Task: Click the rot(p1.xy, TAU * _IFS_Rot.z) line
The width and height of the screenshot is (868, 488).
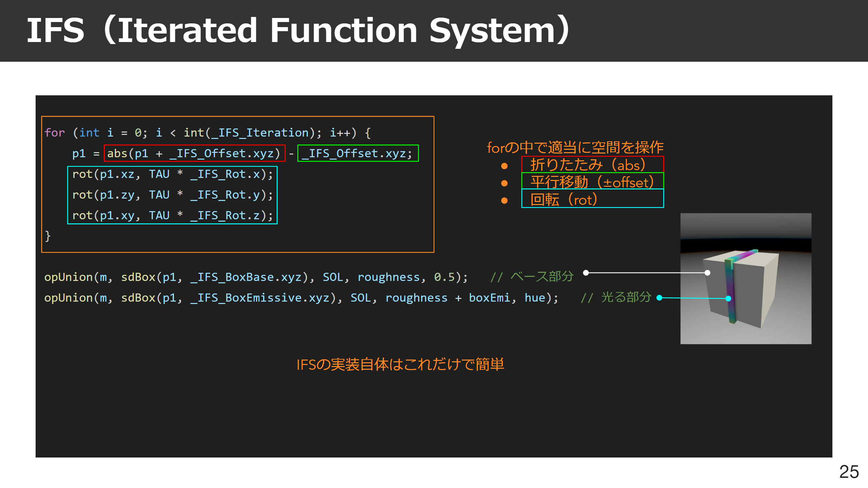Action: 172,216
